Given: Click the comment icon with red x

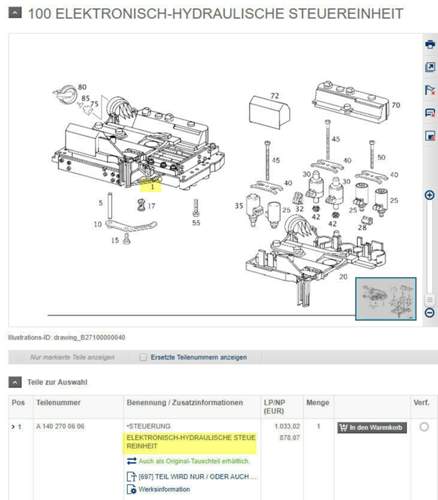Looking at the screenshot, I should pyautogui.click(x=430, y=113).
